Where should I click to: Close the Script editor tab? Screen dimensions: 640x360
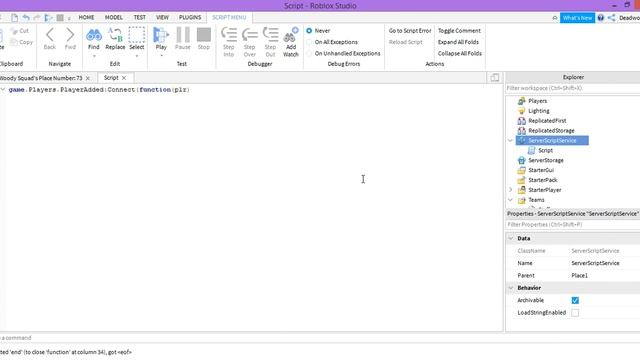[124, 78]
